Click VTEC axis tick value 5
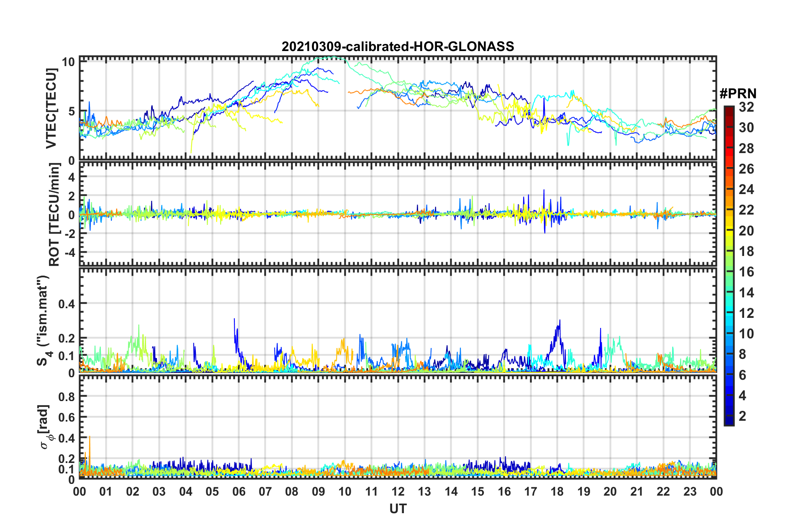The height and width of the screenshot is (532, 796). 71,112
